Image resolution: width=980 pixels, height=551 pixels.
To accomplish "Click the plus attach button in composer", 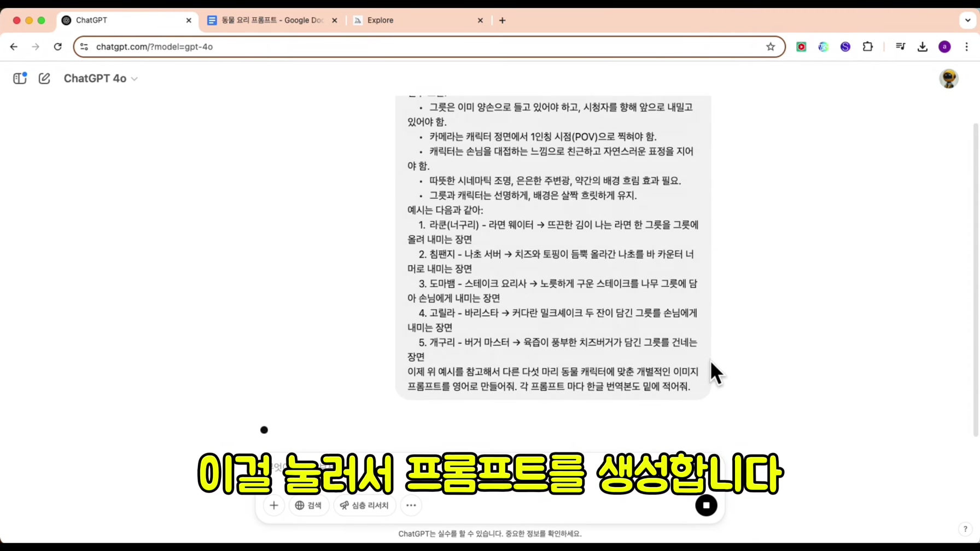I will (x=274, y=505).
